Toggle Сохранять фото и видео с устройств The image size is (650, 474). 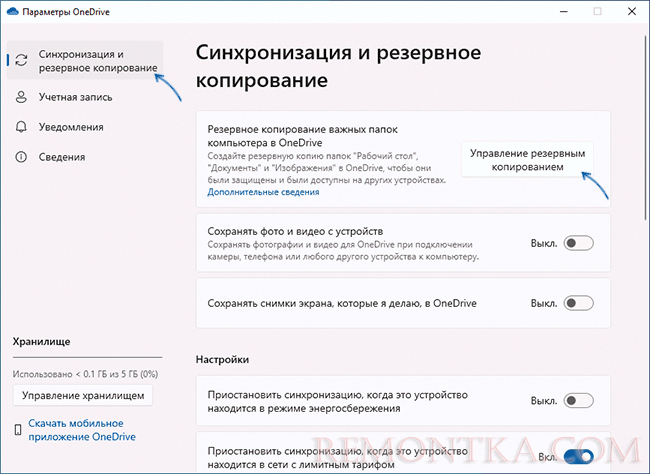pyautogui.click(x=578, y=243)
